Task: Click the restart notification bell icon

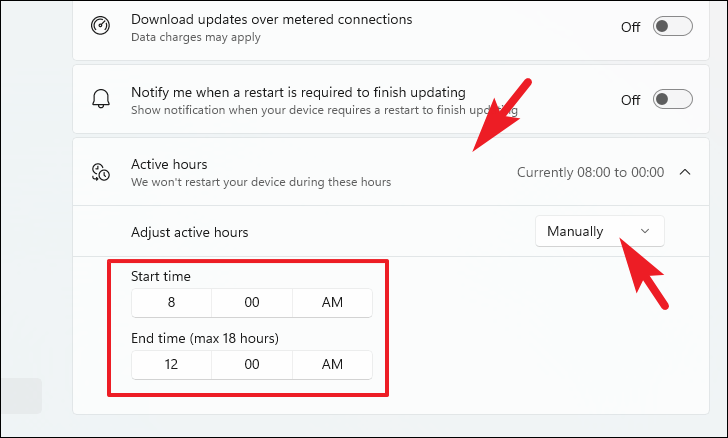Action: tap(101, 99)
